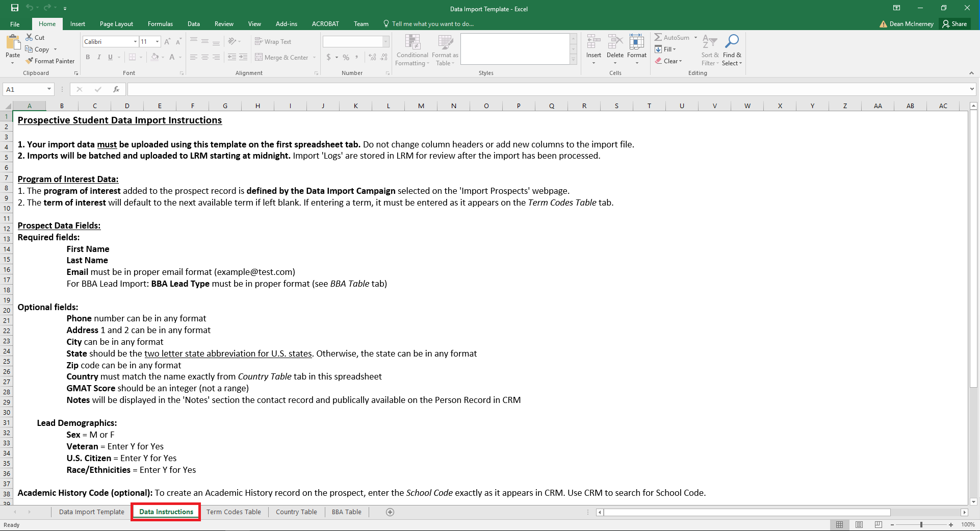Click the AutoSum sigma icon
980x531 pixels.
(x=658, y=37)
